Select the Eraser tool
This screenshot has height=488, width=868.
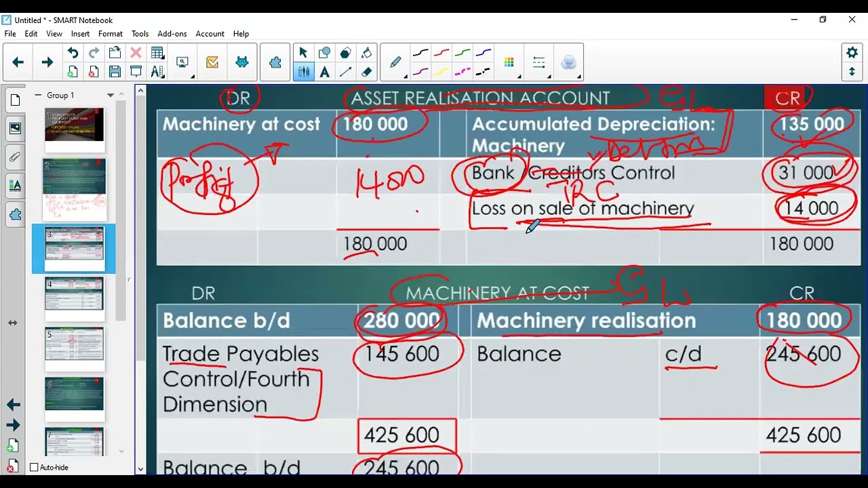click(x=366, y=72)
